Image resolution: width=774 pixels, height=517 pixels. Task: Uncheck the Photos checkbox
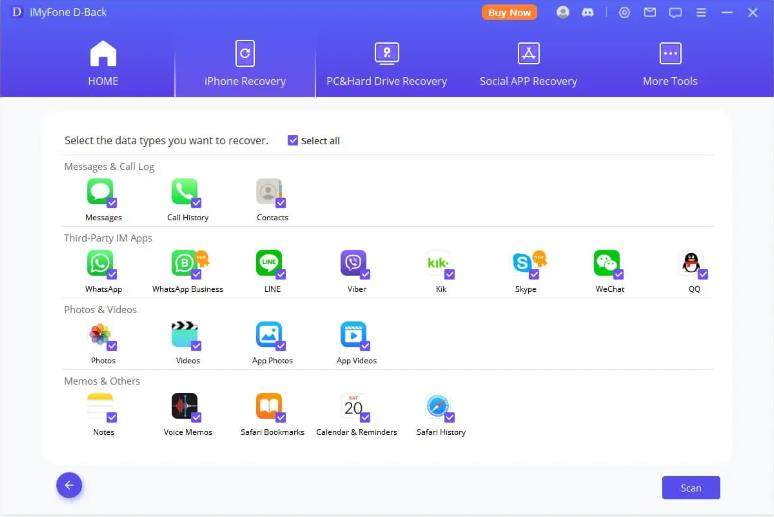click(x=112, y=346)
